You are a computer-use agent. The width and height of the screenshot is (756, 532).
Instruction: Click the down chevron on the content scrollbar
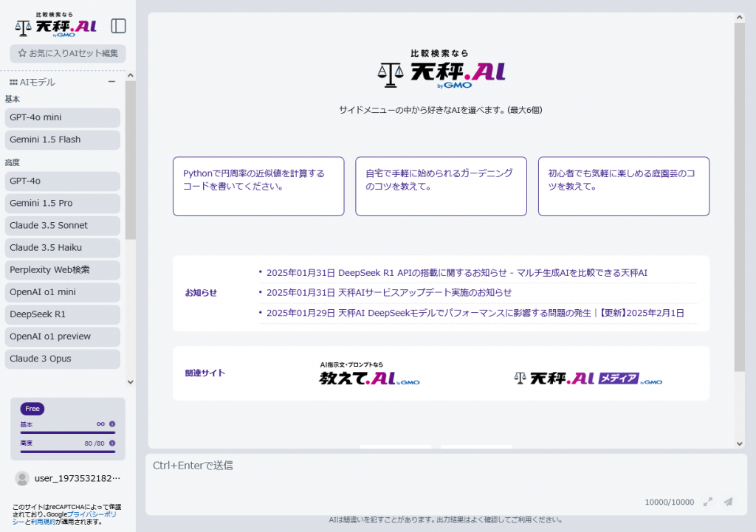point(739,443)
